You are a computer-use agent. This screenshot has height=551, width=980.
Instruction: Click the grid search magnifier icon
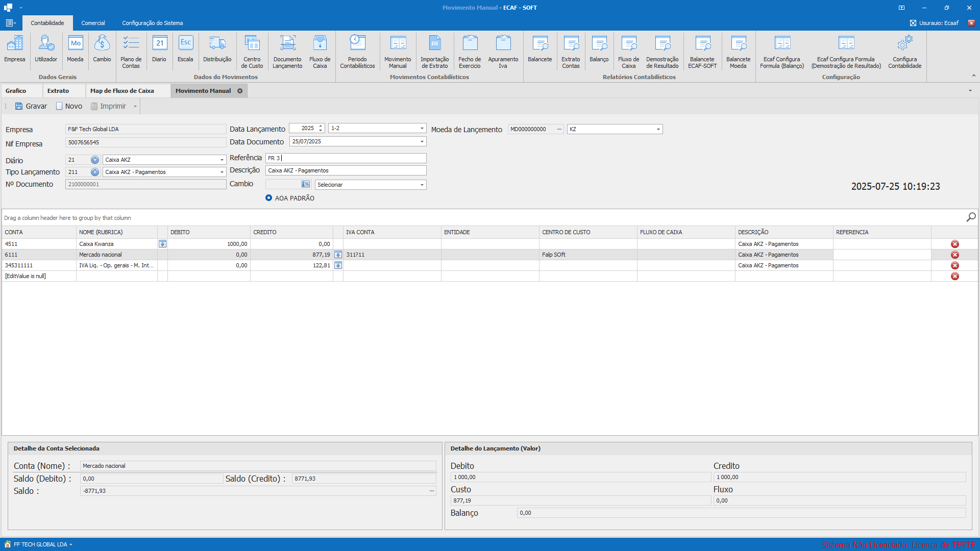pyautogui.click(x=971, y=217)
